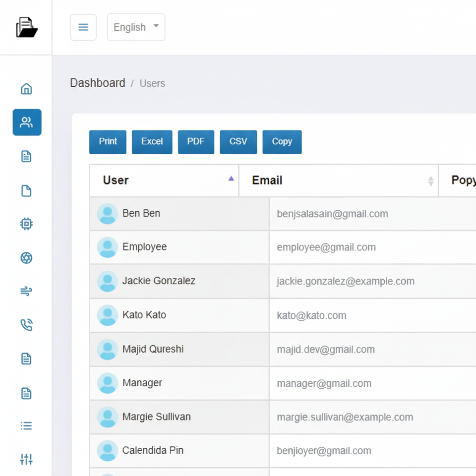Export the table using Excel button
This screenshot has width=476, height=476.
click(152, 142)
